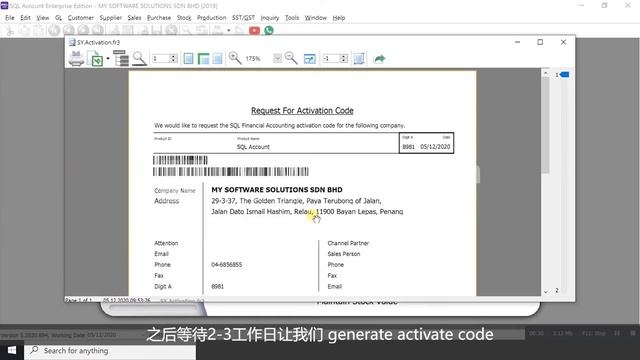Open the SST/GST menu

243,18
